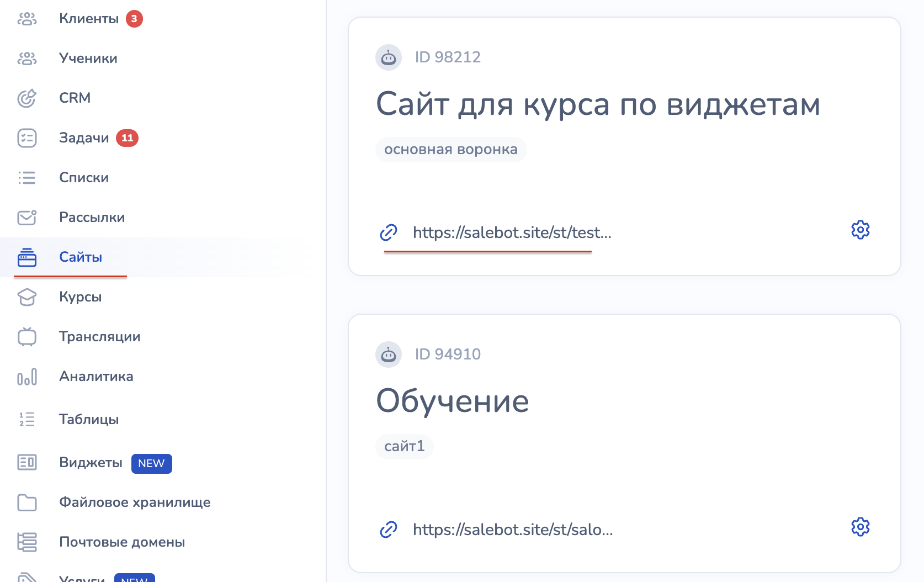The image size is (924, 582).
Task: Click the bot icon next to ID 94910
Action: pos(389,355)
